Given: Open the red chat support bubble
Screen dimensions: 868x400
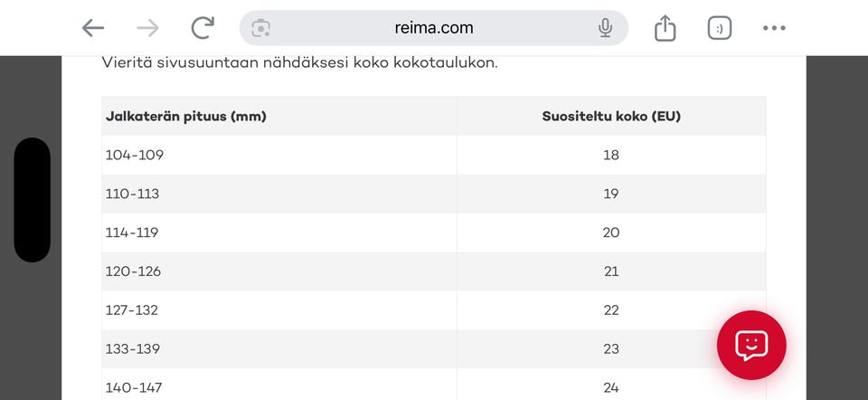Looking at the screenshot, I should click(x=751, y=345).
